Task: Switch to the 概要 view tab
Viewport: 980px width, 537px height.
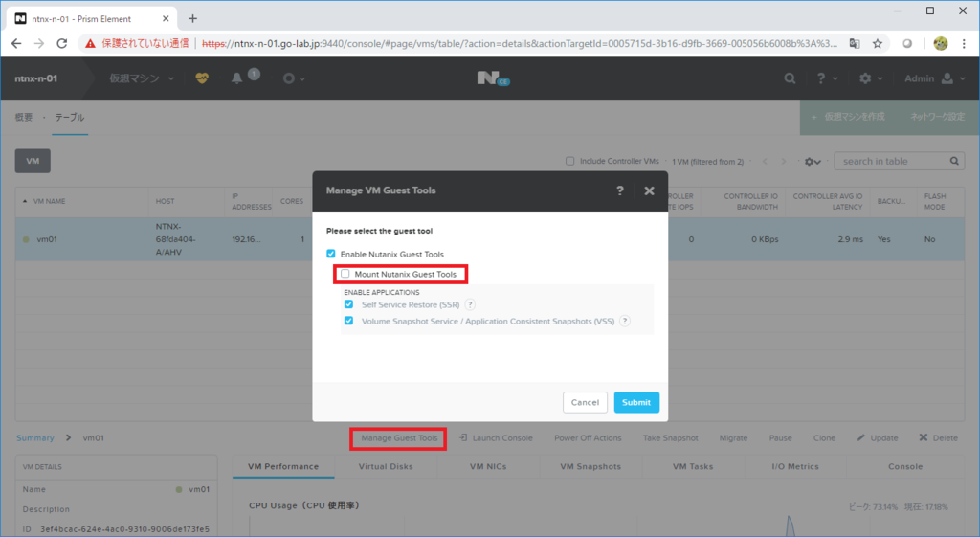Action: pyautogui.click(x=24, y=117)
